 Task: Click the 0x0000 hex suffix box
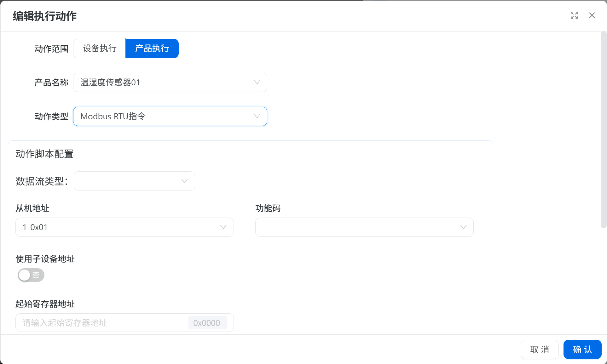[x=207, y=323]
